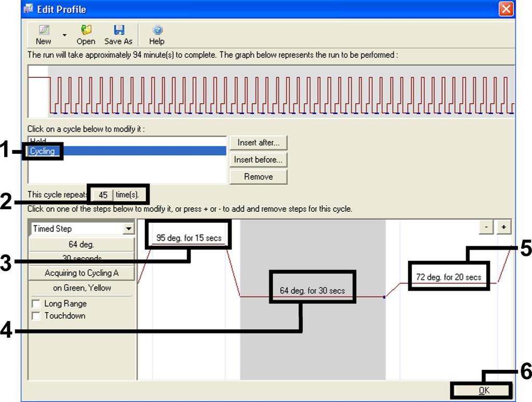532x402 pixels.
Task: Close the Edit Profile dialog
Action: (506, 9)
